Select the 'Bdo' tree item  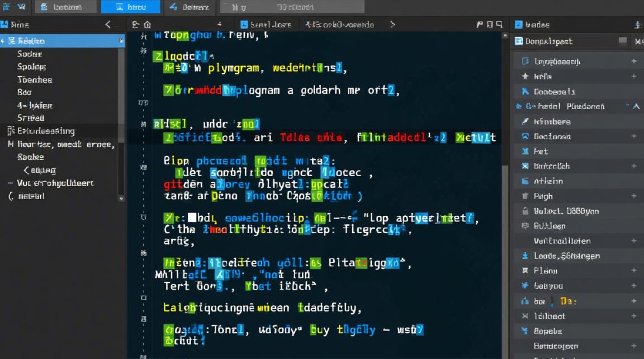pos(24,92)
